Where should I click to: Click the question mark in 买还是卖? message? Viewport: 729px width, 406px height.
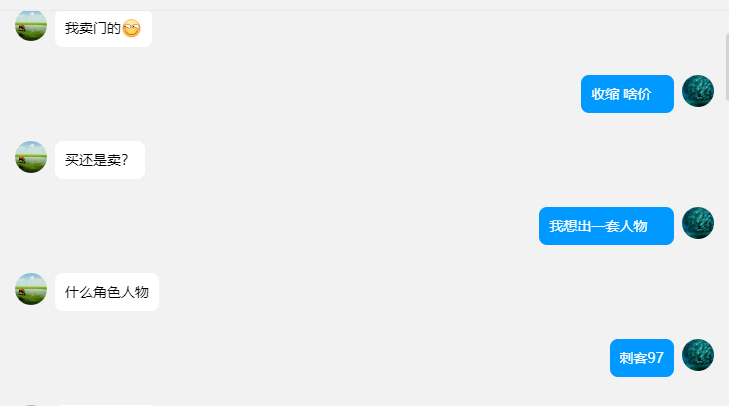point(125,160)
